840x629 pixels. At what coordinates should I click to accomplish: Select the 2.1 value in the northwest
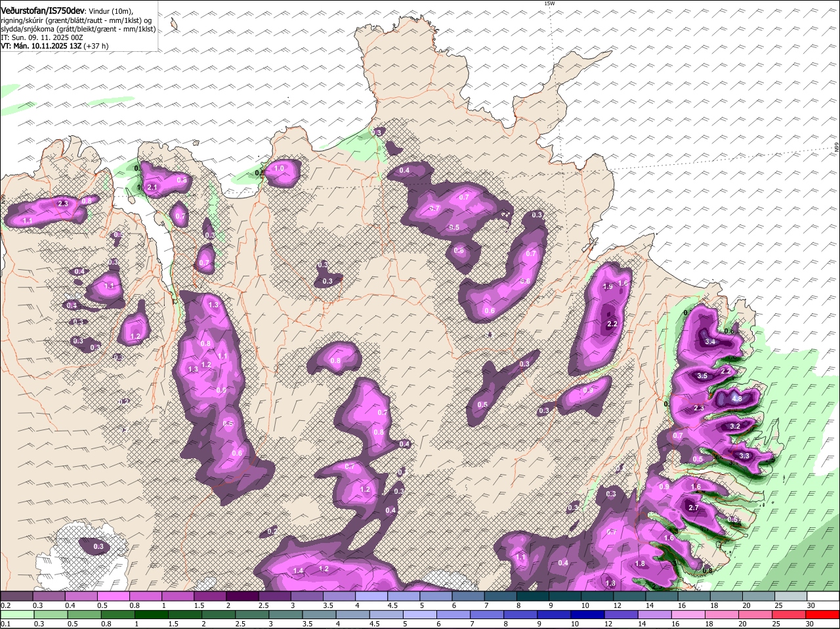152,187
